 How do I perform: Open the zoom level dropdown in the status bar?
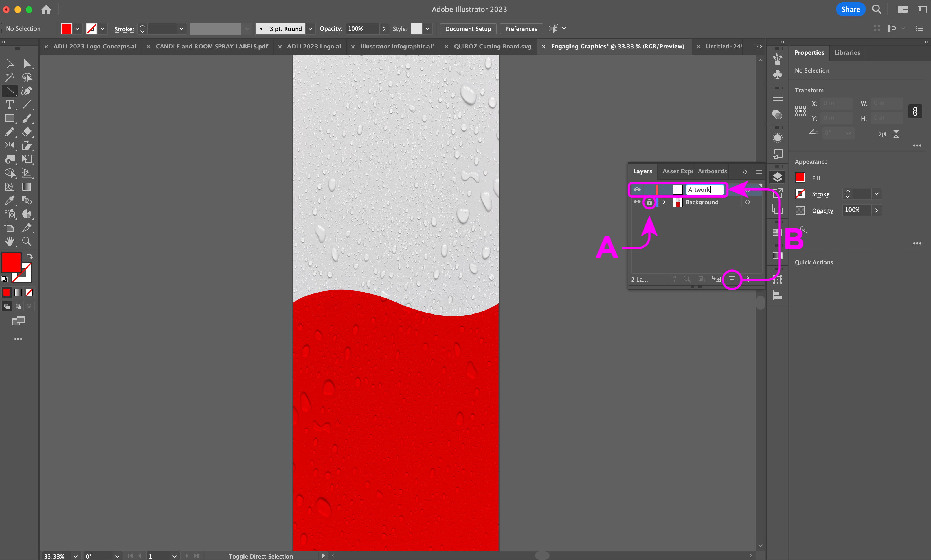(76, 556)
